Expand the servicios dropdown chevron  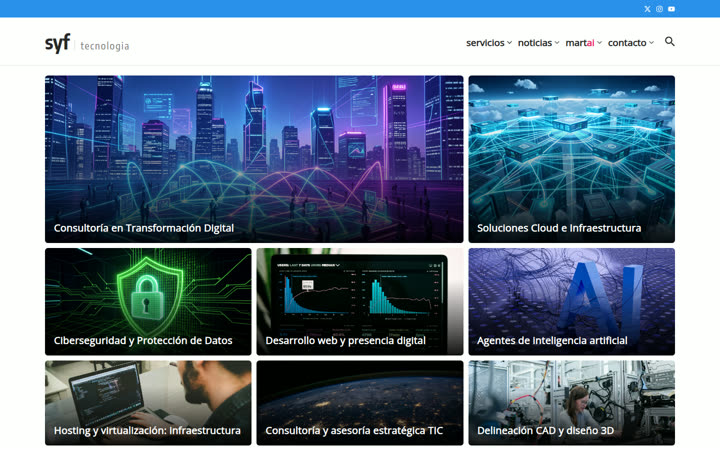509,43
